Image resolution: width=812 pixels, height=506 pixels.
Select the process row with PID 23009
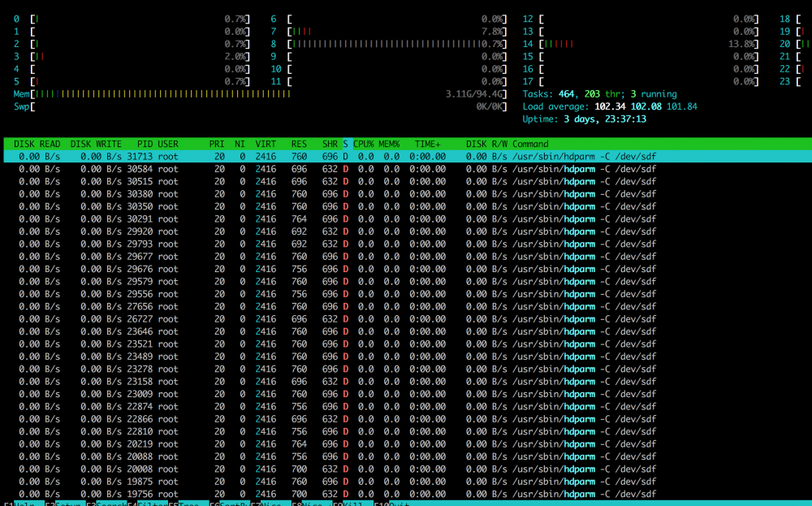click(408, 394)
